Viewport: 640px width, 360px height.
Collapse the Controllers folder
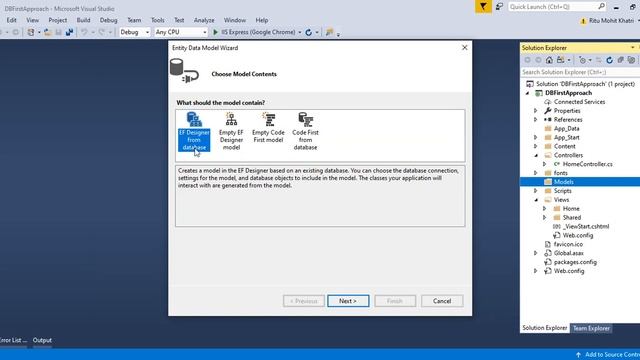tap(536, 155)
